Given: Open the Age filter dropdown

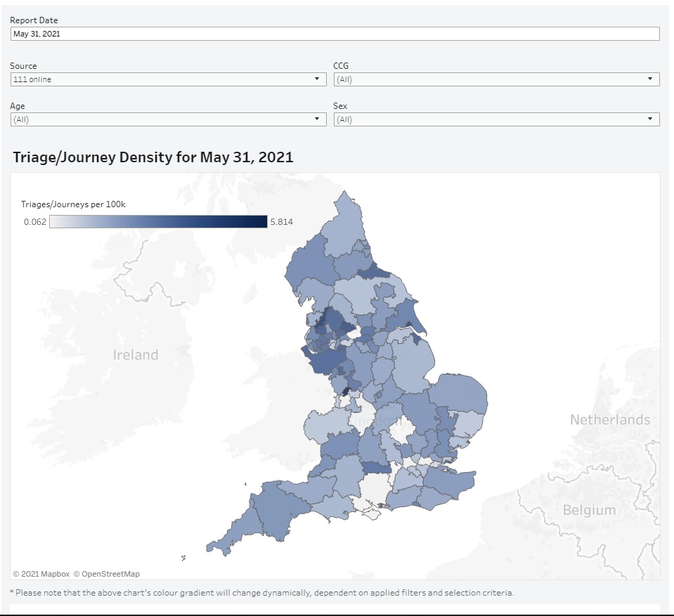Looking at the screenshot, I should point(168,119).
